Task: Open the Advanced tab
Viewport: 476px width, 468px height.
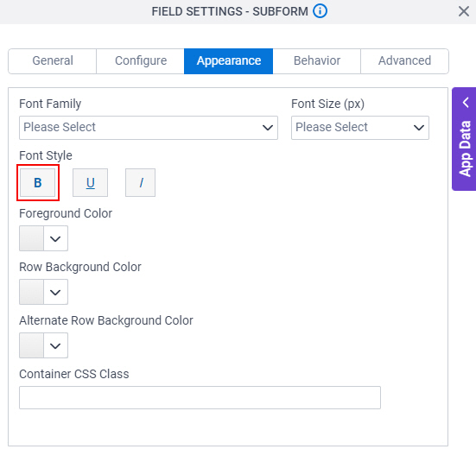Action: (x=404, y=61)
